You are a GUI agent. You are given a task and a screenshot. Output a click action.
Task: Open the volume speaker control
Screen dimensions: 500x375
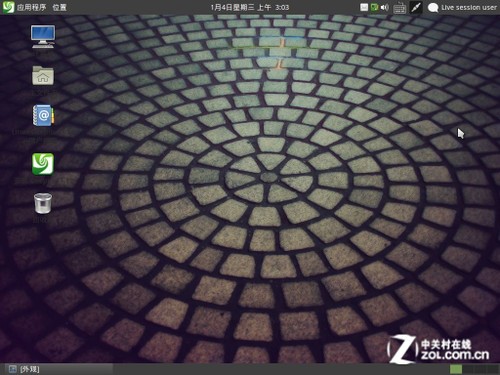tap(385, 7)
